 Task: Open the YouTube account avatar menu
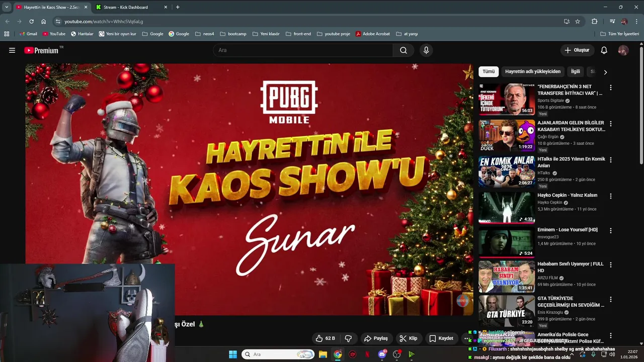pos(623,50)
